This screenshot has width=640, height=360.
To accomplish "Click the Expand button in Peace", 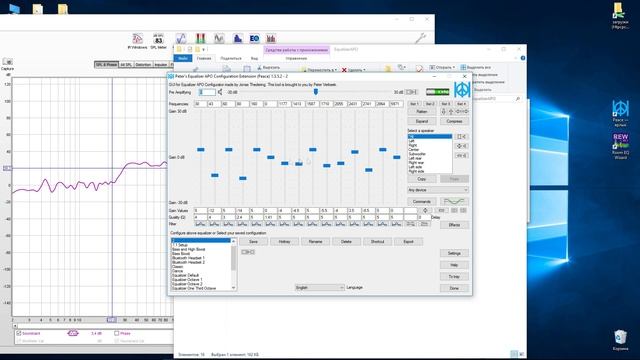I will pyautogui.click(x=422, y=121).
